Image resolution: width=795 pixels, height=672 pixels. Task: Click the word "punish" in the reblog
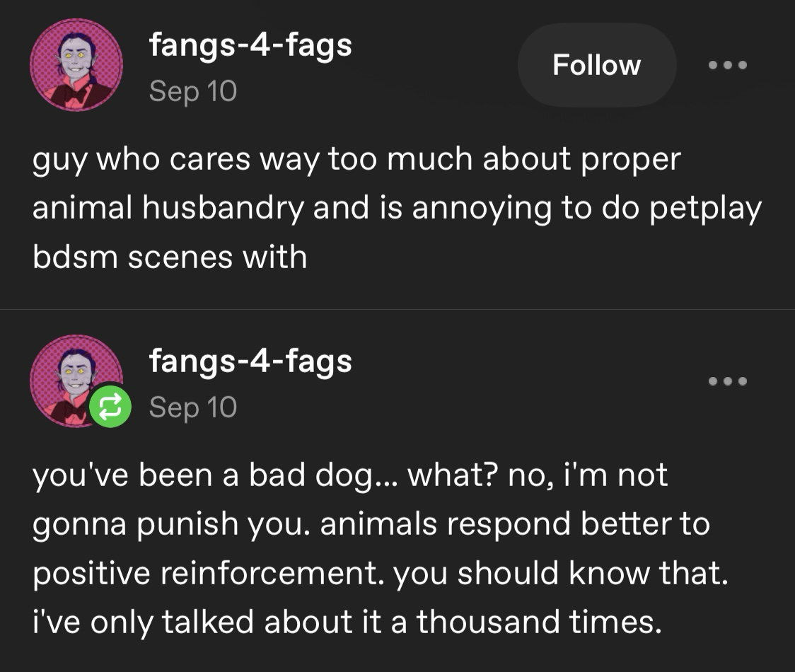[x=195, y=524]
